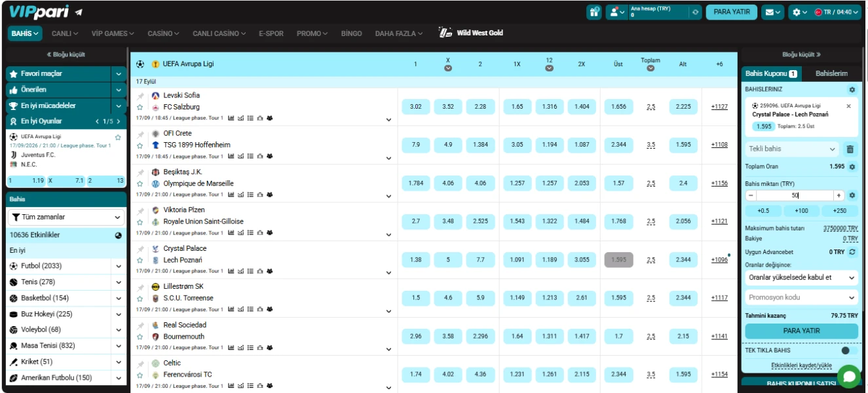Clear bet slip with trash icon
This screenshot has width=868, height=393.
(850, 149)
